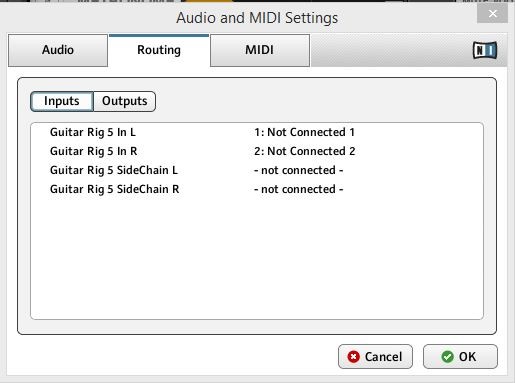Select the Guitar Rig 5 SideChain L row
The width and height of the screenshot is (515, 383).
point(257,170)
